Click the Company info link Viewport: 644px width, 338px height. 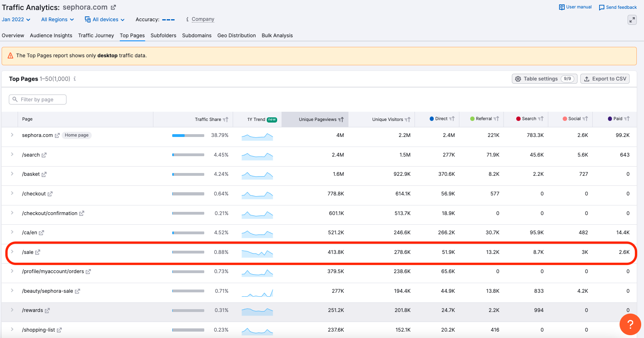pyautogui.click(x=203, y=19)
